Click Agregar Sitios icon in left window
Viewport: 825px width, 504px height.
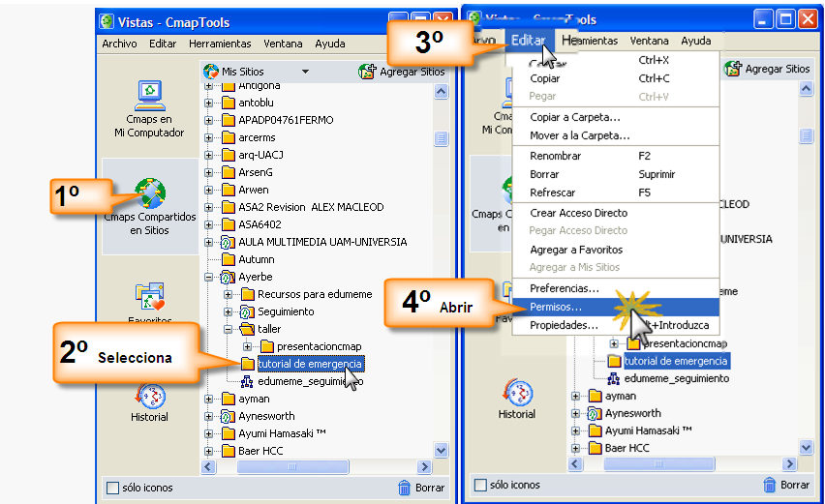367,72
